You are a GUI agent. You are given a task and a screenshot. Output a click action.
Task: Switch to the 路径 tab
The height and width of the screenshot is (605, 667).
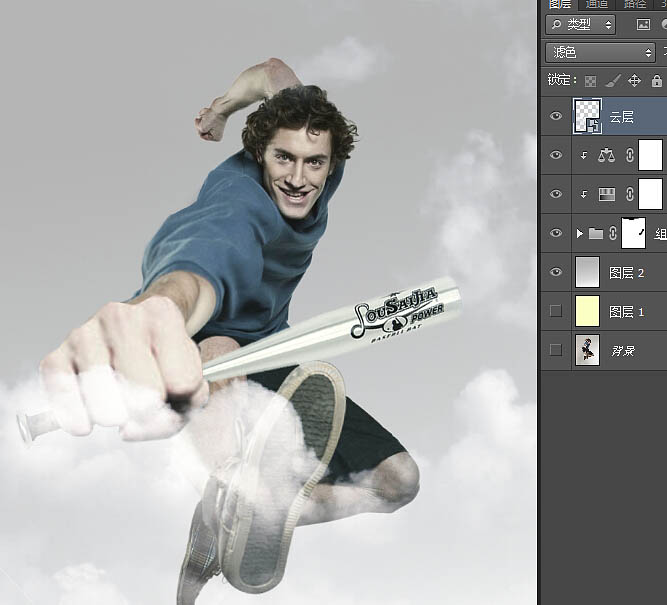[634, 4]
